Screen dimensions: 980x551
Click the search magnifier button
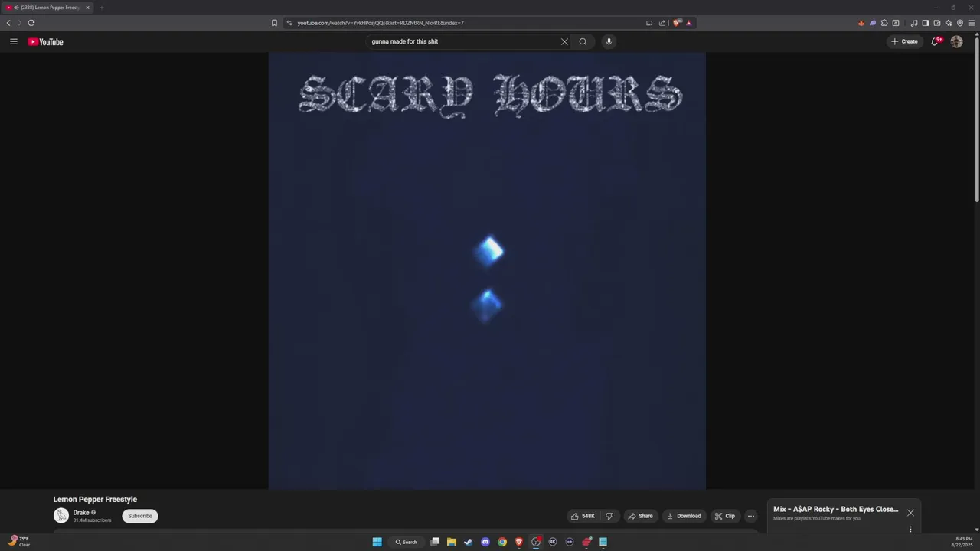point(583,41)
